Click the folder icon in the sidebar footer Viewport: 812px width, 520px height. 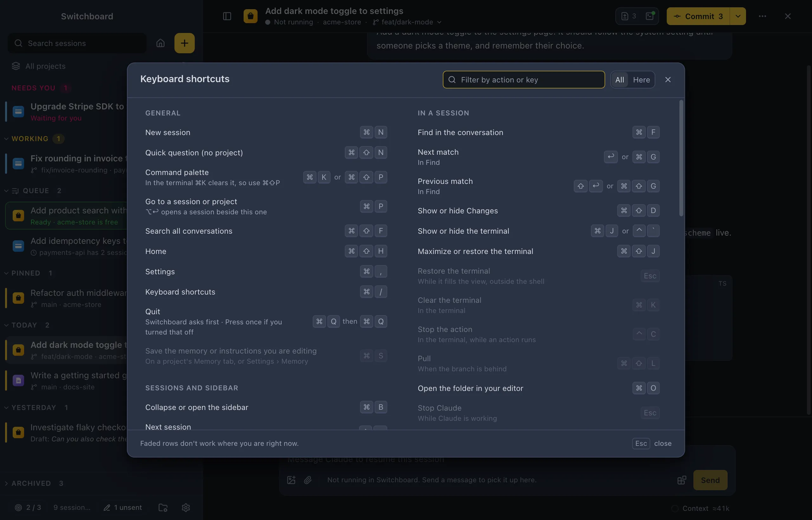click(163, 508)
